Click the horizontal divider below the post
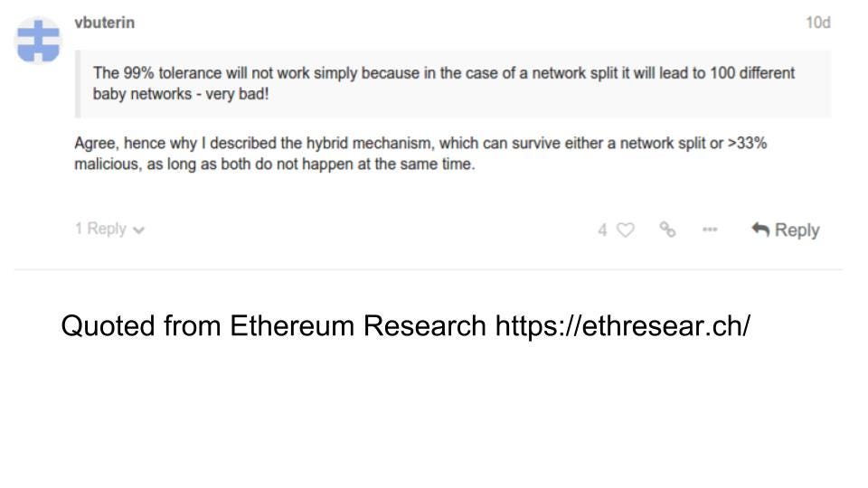Image resolution: width=868 pixels, height=488 pixels. 429,270
